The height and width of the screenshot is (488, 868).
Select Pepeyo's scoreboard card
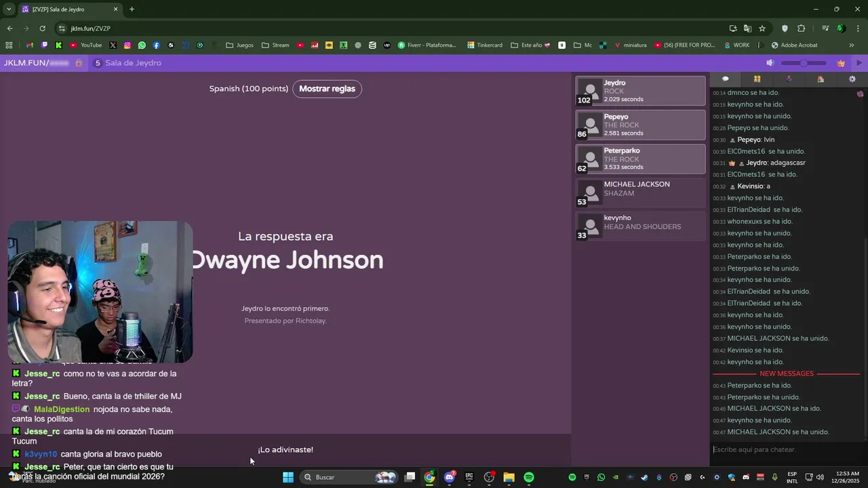(640, 125)
